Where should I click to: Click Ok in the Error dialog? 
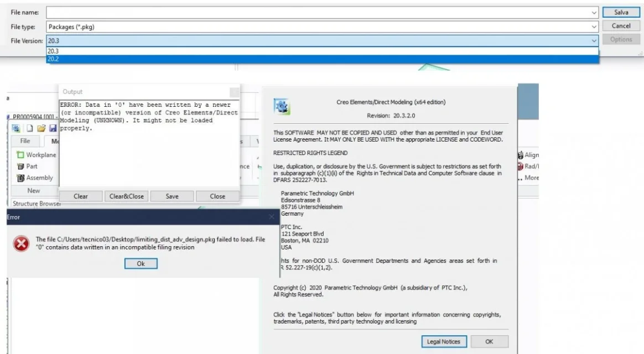[x=141, y=264]
